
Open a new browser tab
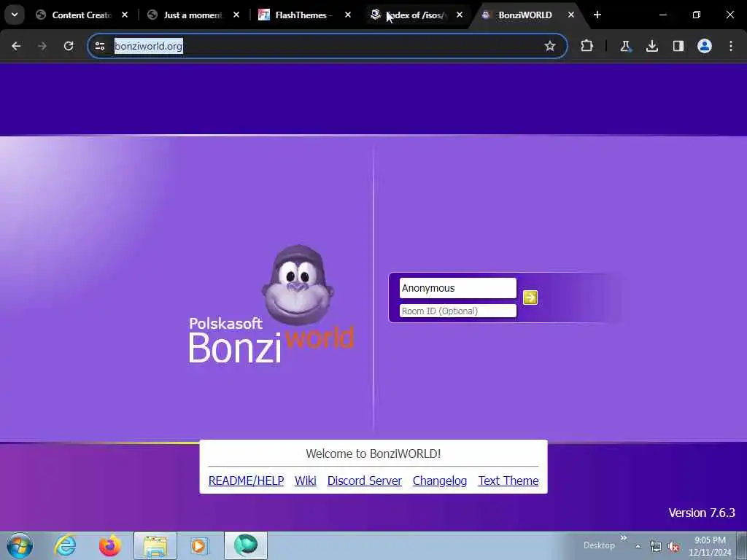597,15
